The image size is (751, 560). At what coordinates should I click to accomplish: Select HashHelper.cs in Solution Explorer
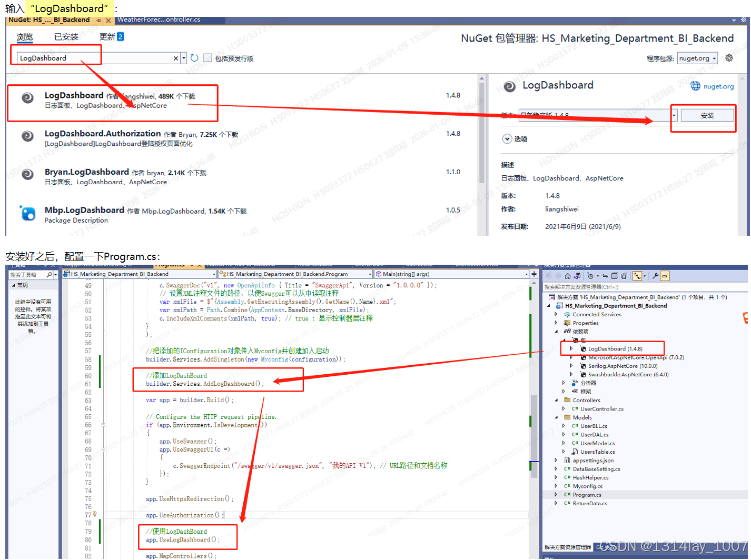[590, 477]
